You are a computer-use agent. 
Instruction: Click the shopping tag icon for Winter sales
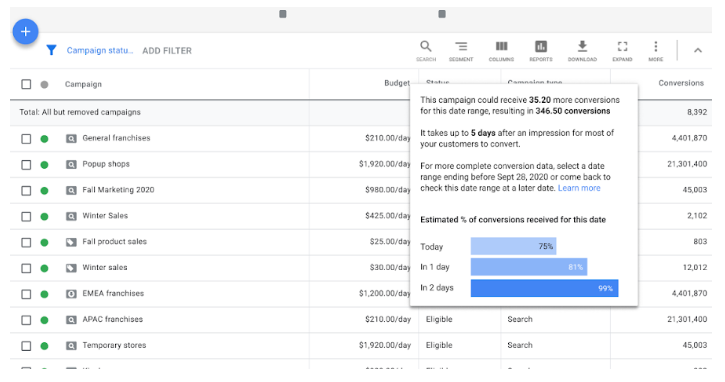pyautogui.click(x=71, y=268)
